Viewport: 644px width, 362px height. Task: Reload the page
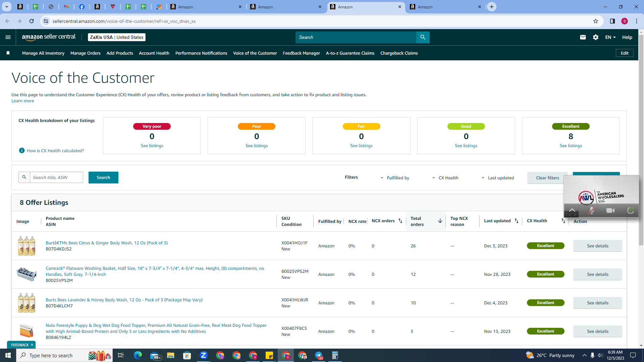click(x=32, y=21)
